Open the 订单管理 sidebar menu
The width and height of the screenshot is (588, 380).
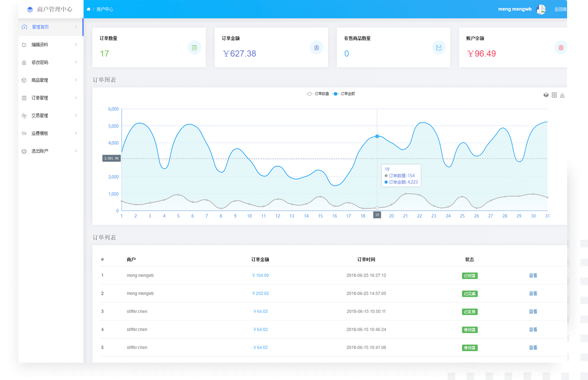(x=40, y=98)
